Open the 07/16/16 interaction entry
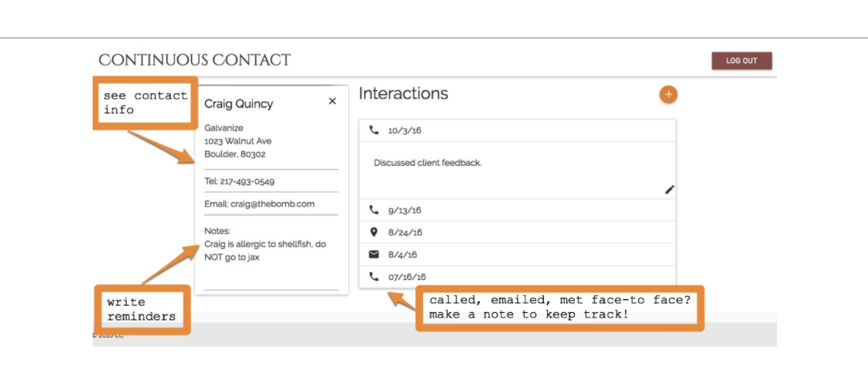The height and width of the screenshot is (384, 868). tap(517, 276)
